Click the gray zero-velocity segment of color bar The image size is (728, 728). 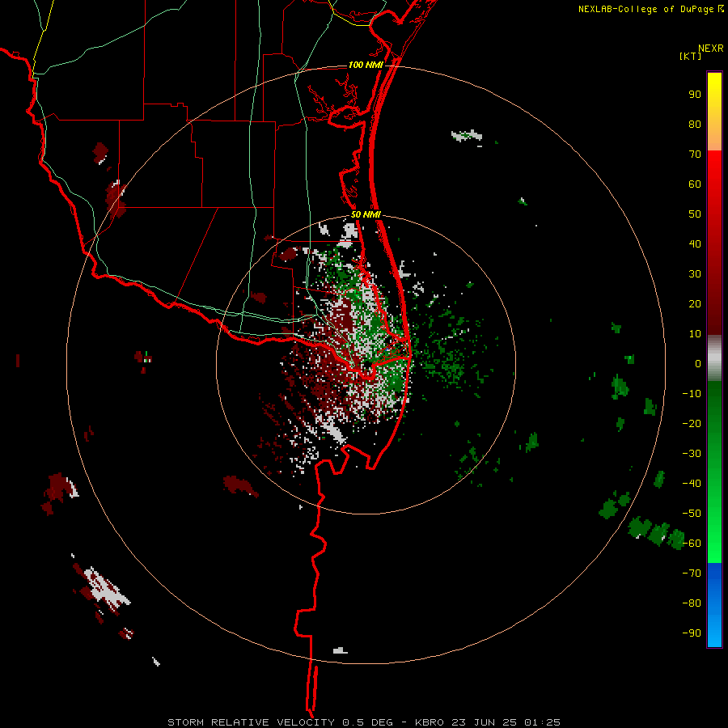[714, 358]
